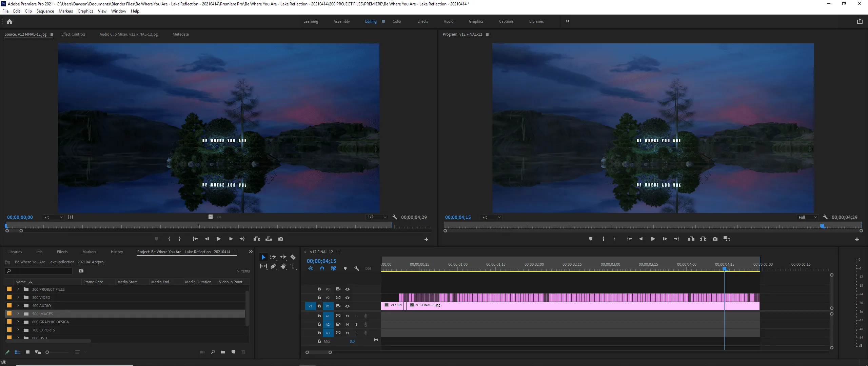Toggle V2 track output eye
868x366 pixels.
click(x=347, y=298)
